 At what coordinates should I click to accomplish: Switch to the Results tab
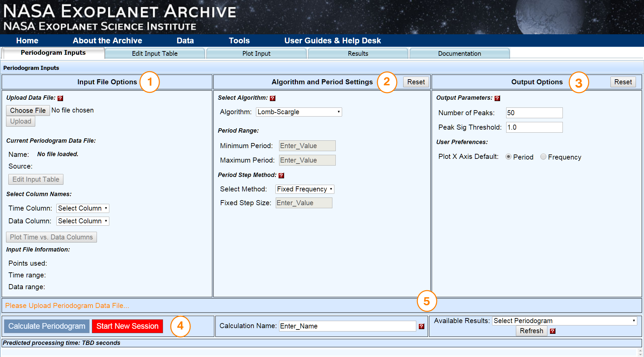[x=358, y=53]
